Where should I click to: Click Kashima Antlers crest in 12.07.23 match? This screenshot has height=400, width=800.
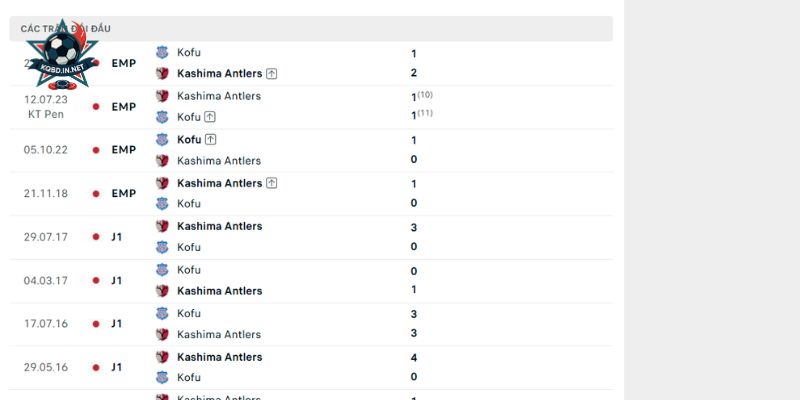pyautogui.click(x=162, y=96)
